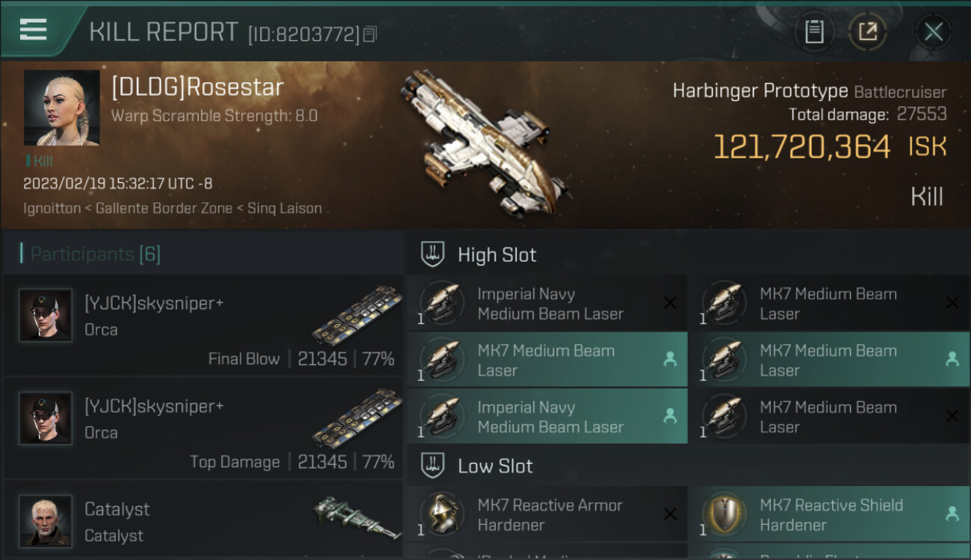971x560 pixels.
Task: Click the High Slot section icon
Action: (x=433, y=255)
